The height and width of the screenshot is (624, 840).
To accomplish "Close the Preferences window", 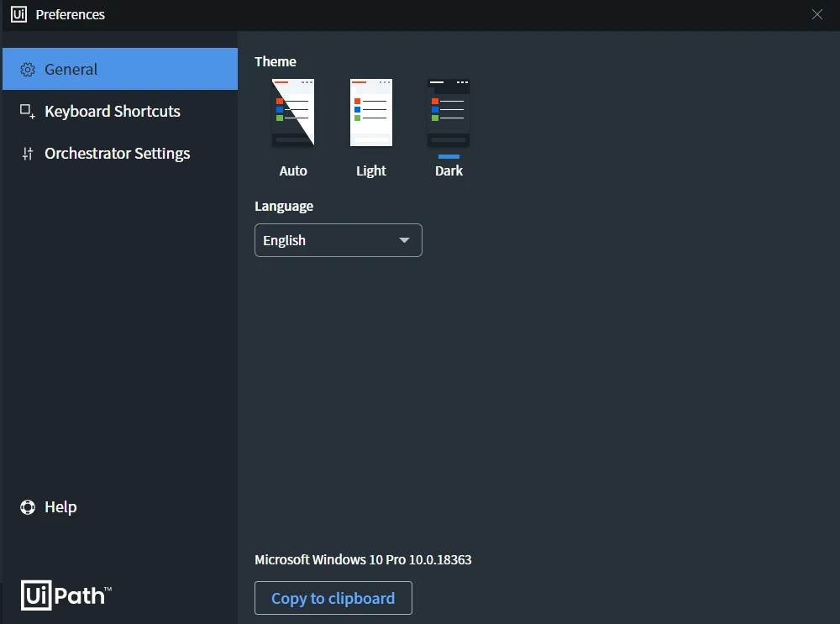I will 817,14.
